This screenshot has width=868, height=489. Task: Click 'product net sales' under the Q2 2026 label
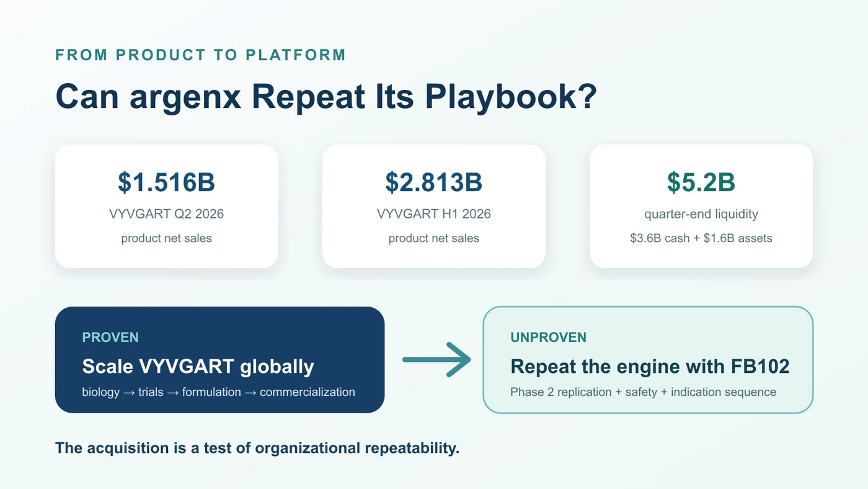click(167, 238)
